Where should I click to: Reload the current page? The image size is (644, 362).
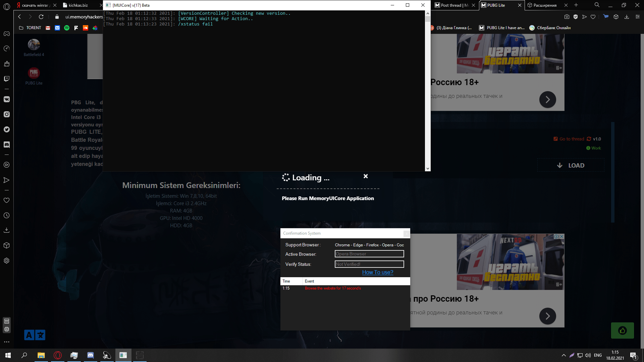point(41,17)
